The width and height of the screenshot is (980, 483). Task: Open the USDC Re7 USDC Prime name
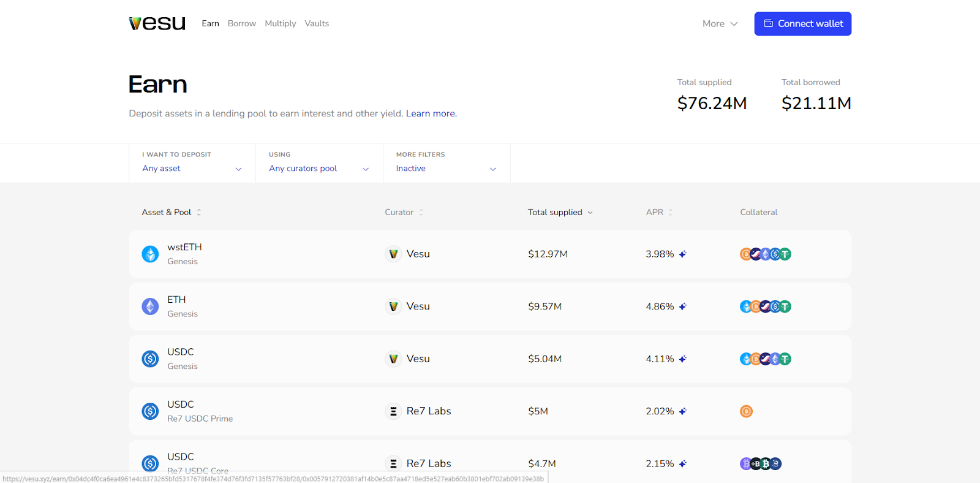(200, 411)
